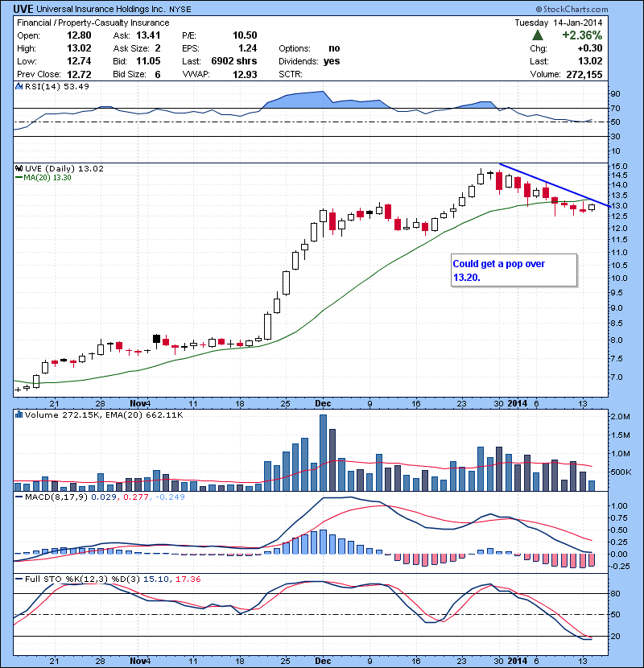Click the 70 level on RSI axis
This screenshot has width=644, height=668.
tap(616, 108)
